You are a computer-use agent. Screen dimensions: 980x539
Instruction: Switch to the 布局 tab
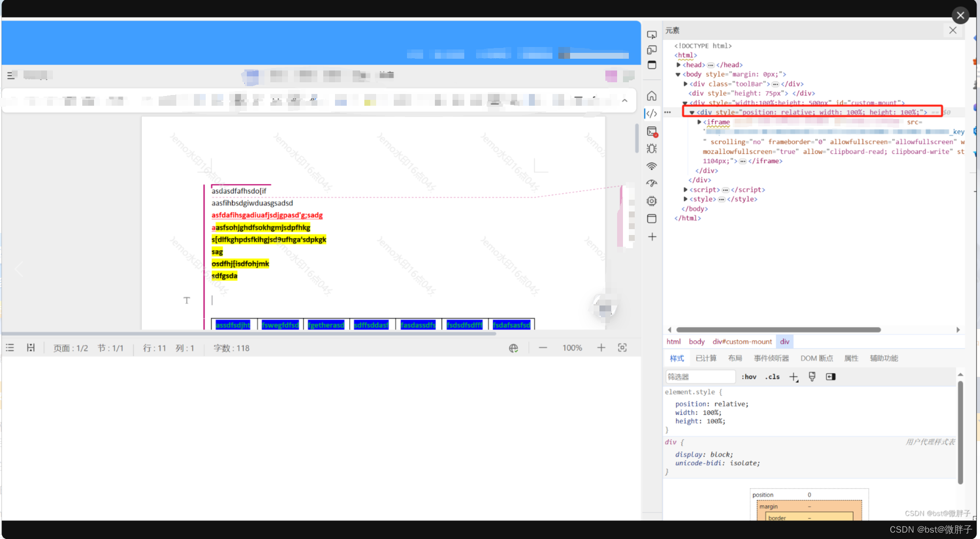pyautogui.click(x=735, y=358)
